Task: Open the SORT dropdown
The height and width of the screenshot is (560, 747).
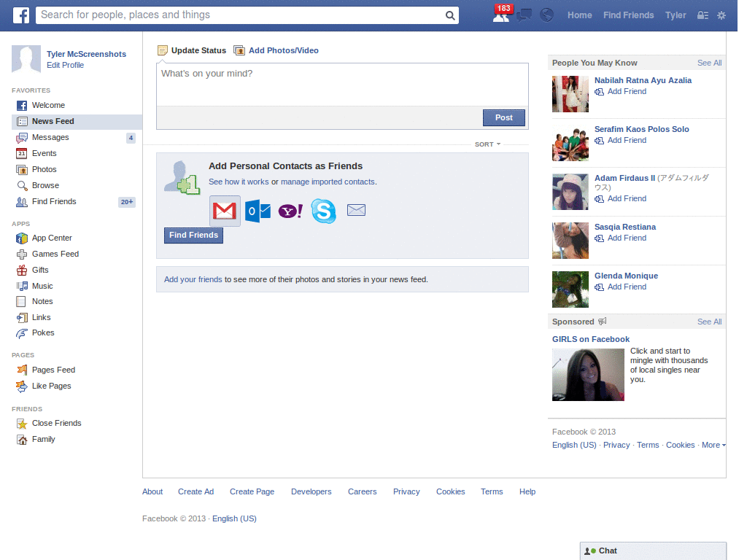Action: (x=487, y=144)
